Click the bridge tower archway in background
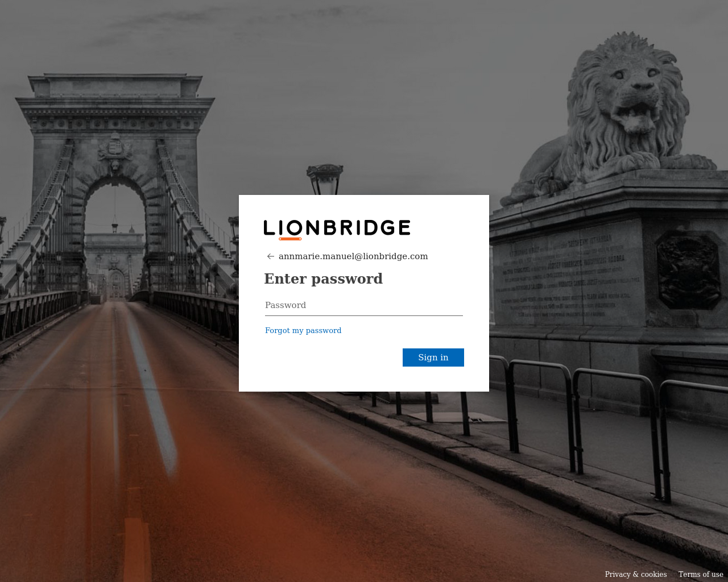728x582 pixels. click(x=115, y=239)
